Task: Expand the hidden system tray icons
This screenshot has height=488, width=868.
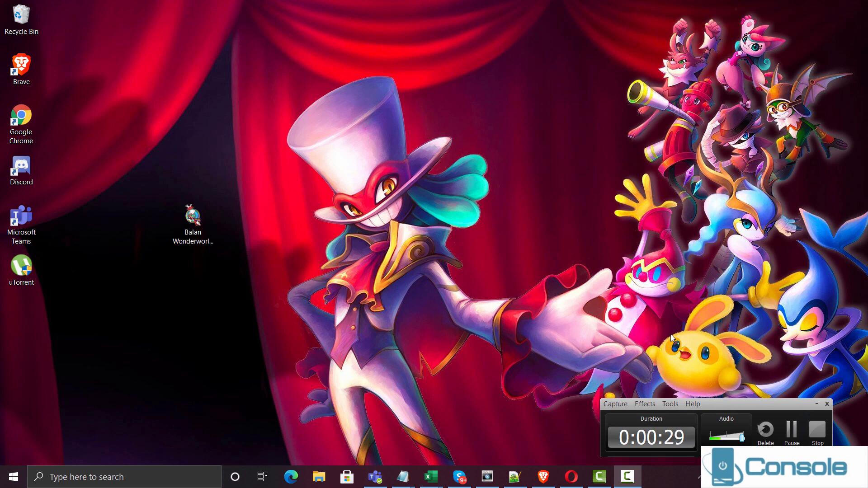Action: [x=699, y=477]
